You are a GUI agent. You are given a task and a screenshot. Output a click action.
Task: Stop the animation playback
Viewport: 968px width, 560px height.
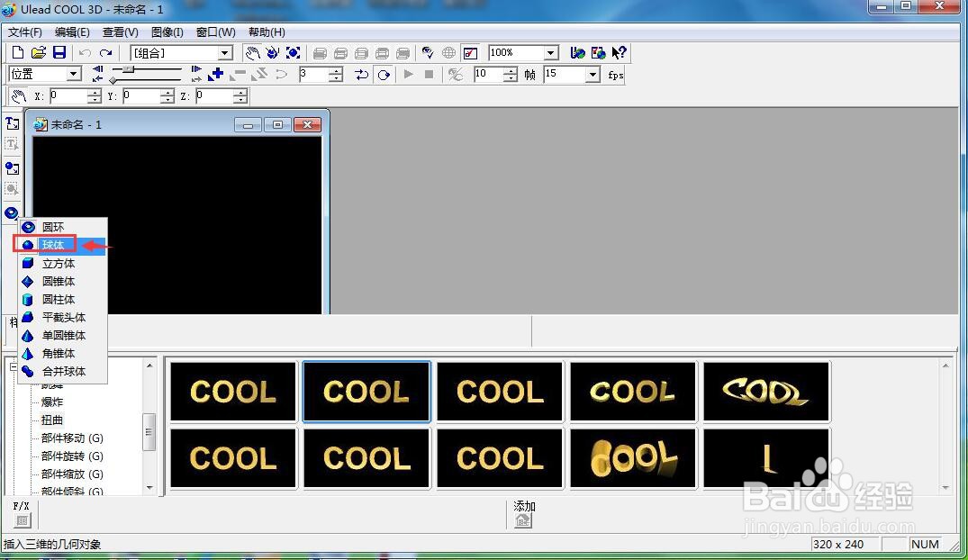click(x=429, y=75)
